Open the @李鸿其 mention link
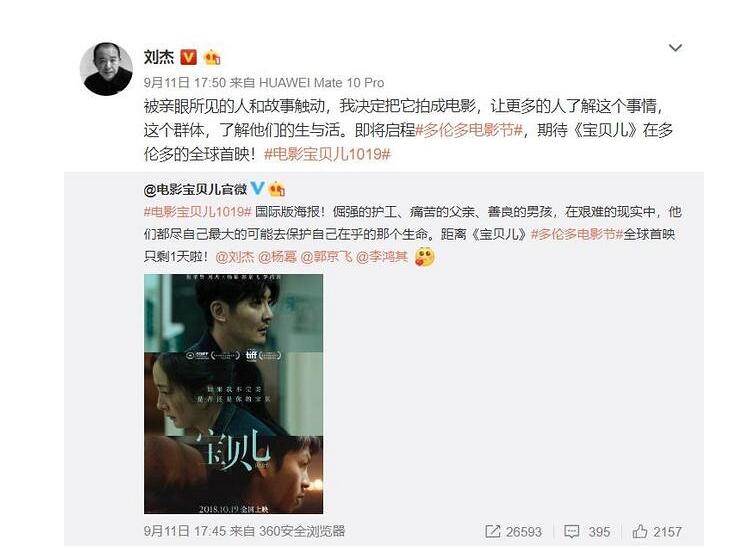Image resolution: width=731 pixels, height=551 pixels. click(382, 257)
